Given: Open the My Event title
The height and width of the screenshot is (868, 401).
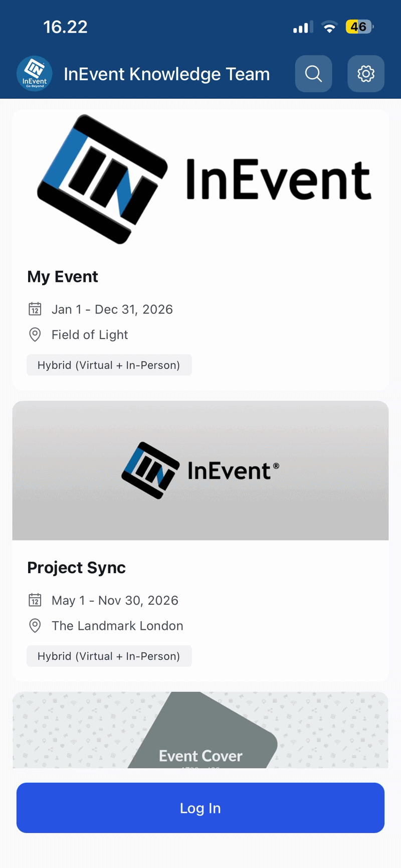Looking at the screenshot, I should (63, 277).
